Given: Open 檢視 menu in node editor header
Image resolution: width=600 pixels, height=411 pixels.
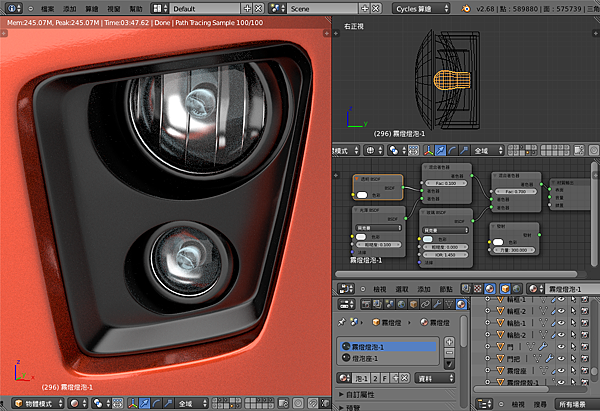Looking at the screenshot, I should coord(380,289).
